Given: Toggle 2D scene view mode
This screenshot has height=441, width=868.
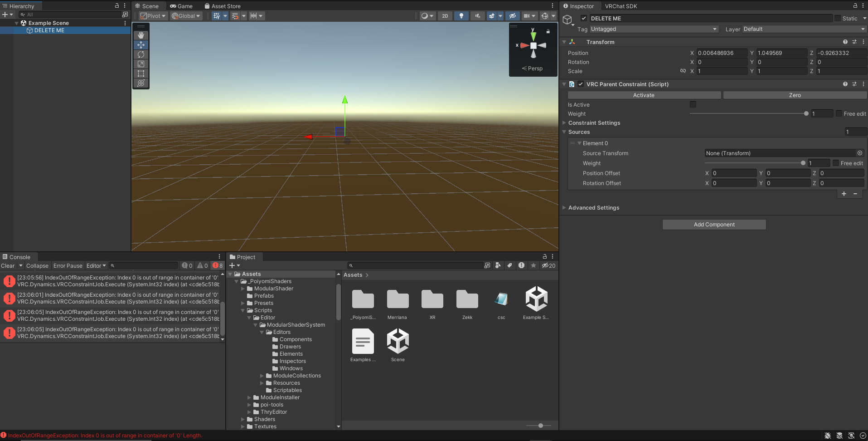Looking at the screenshot, I should 445,16.
